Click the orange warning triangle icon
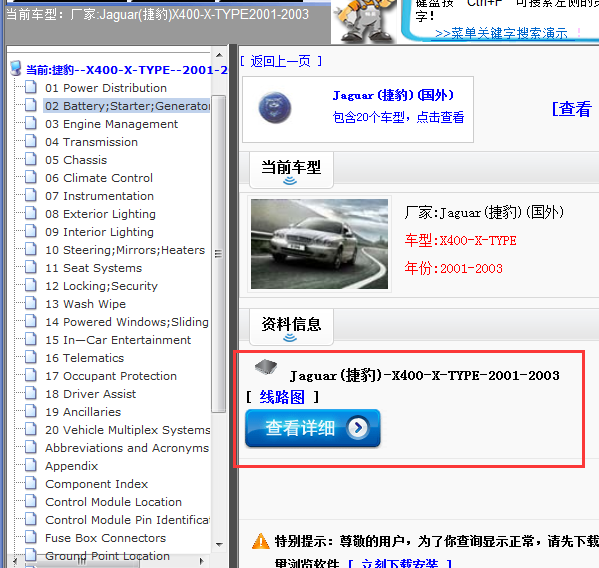This screenshot has height=568, width=599. [261, 541]
